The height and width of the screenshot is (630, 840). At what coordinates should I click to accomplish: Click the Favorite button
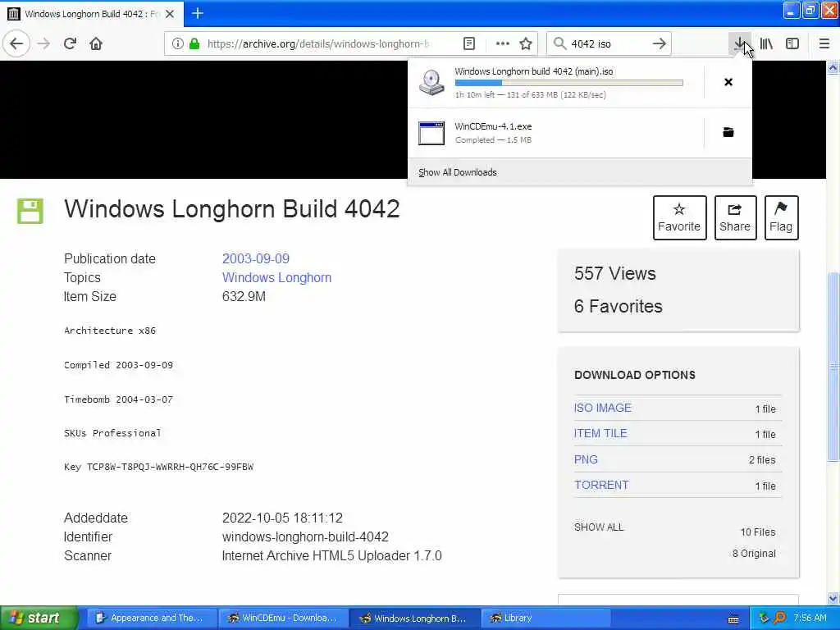pos(679,217)
